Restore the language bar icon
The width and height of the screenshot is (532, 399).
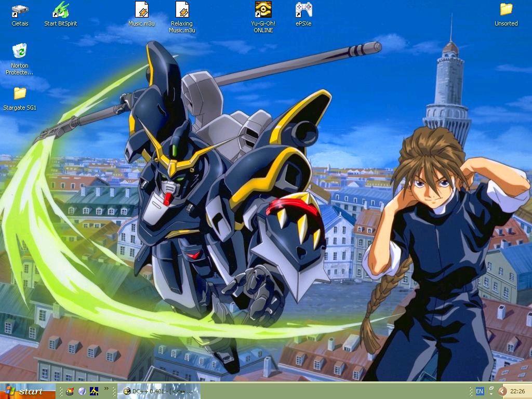pyautogui.click(x=491, y=388)
